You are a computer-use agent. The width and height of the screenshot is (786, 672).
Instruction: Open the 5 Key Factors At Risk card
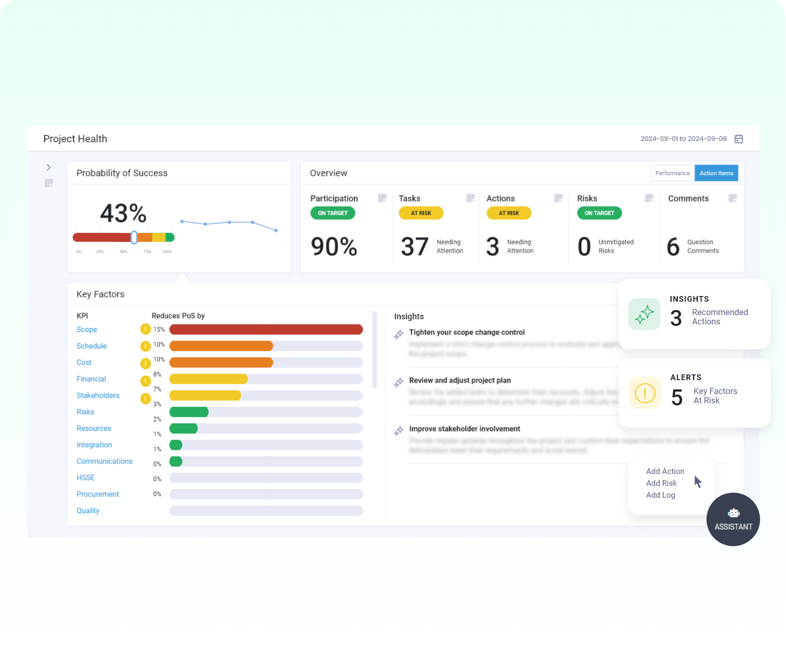(695, 393)
